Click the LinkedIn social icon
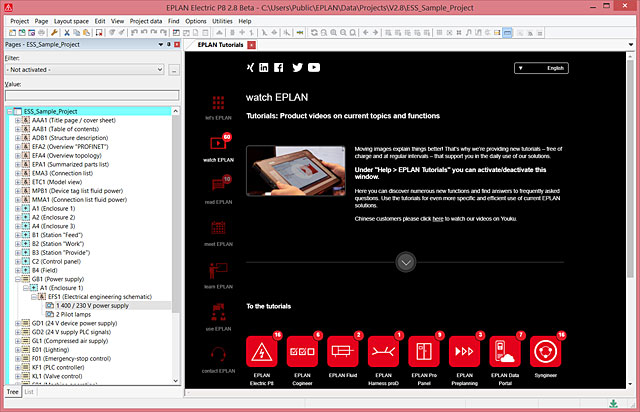The width and height of the screenshot is (640, 412). [264, 67]
